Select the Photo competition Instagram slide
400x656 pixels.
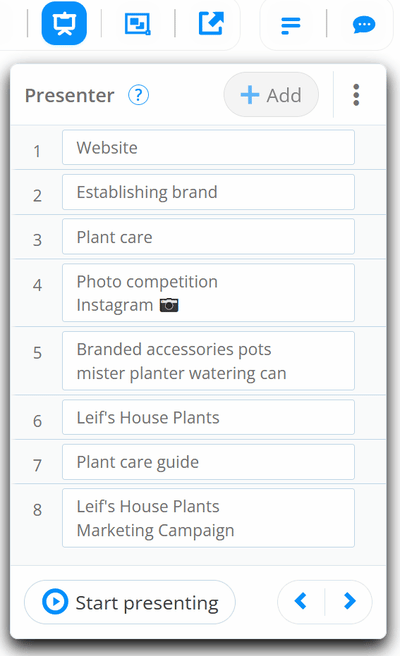coord(208,293)
